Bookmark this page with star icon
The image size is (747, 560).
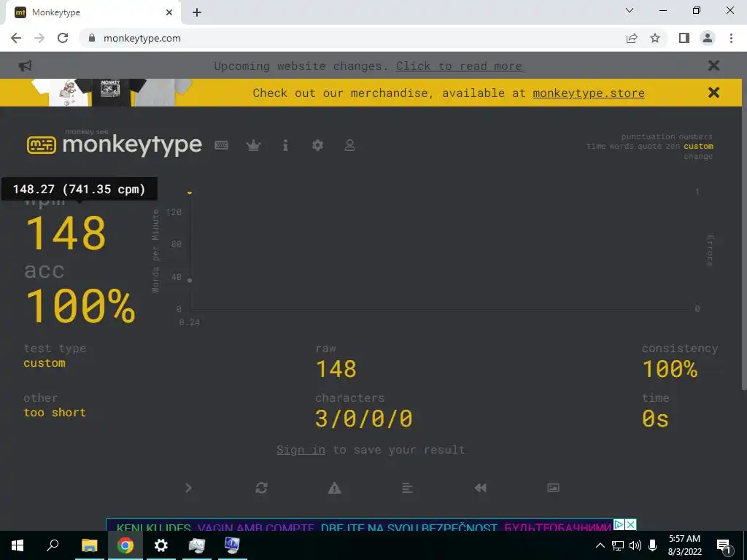(655, 38)
